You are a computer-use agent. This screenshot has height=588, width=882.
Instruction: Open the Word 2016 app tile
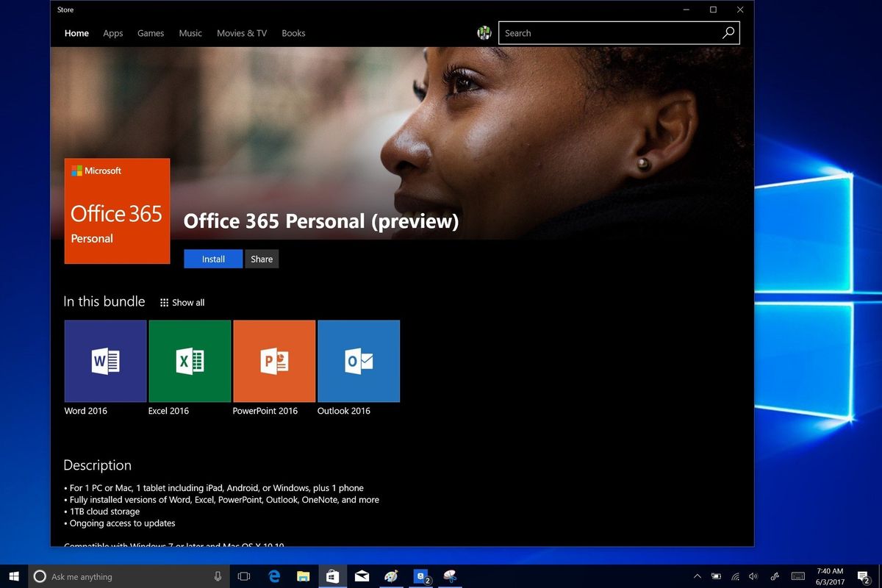(x=104, y=361)
